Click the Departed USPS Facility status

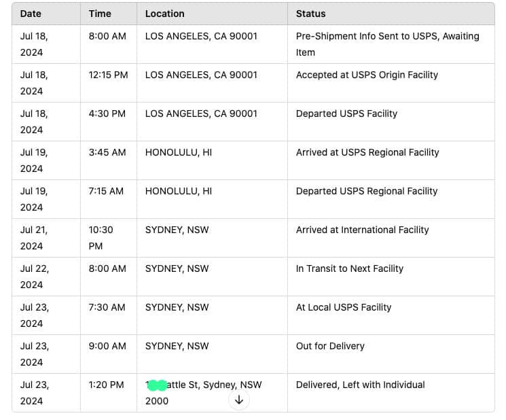pos(346,113)
